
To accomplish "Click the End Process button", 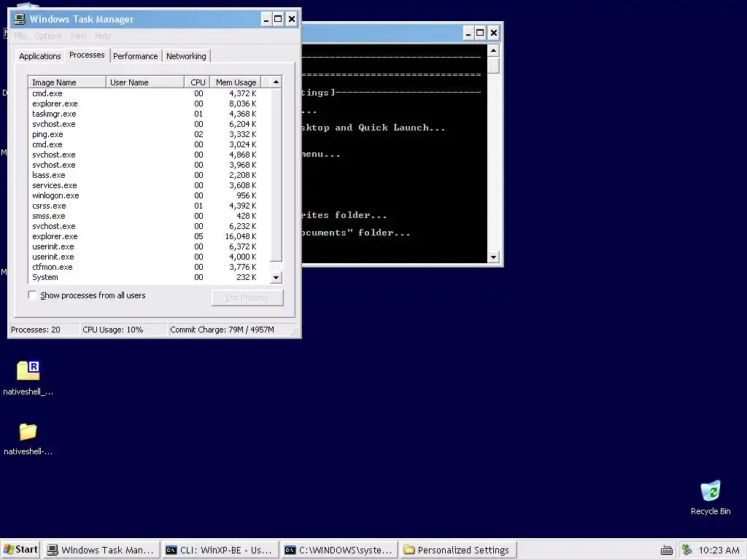I will click(x=247, y=297).
